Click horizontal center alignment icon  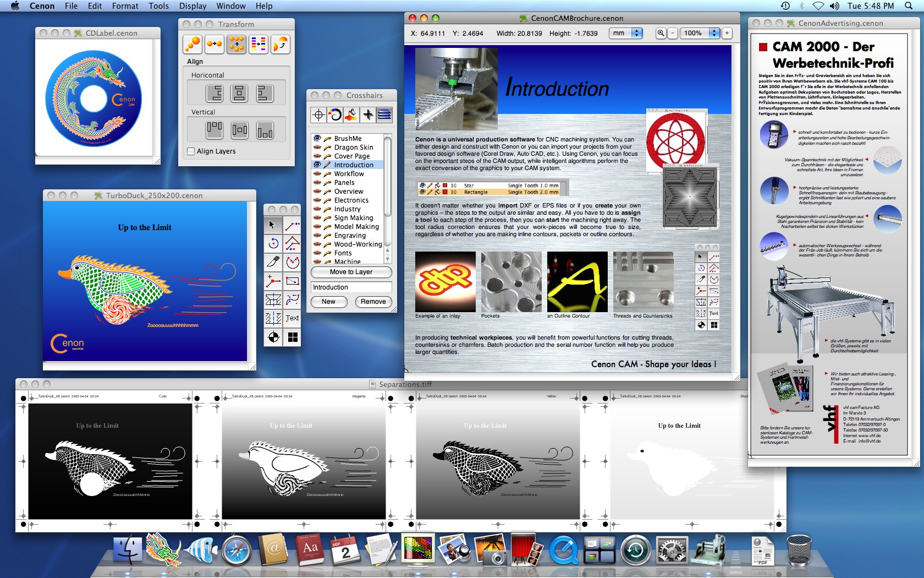click(x=239, y=93)
